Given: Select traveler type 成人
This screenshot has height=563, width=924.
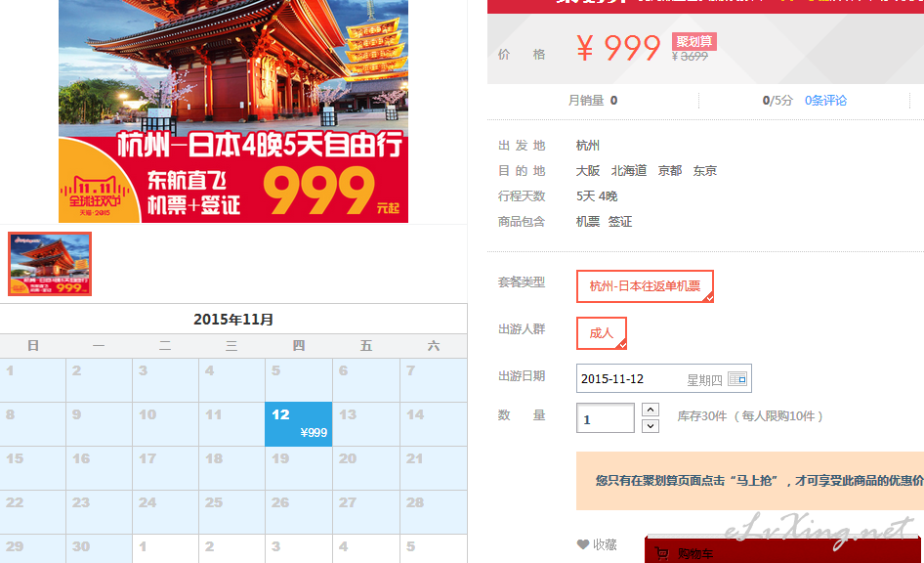Looking at the screenshot, I should pos(601,333).
